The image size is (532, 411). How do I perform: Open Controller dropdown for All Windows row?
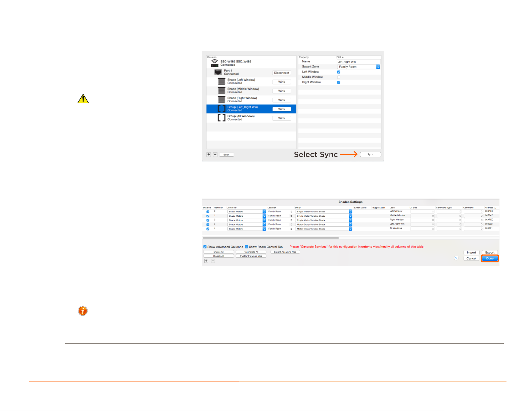pos(247,229)
